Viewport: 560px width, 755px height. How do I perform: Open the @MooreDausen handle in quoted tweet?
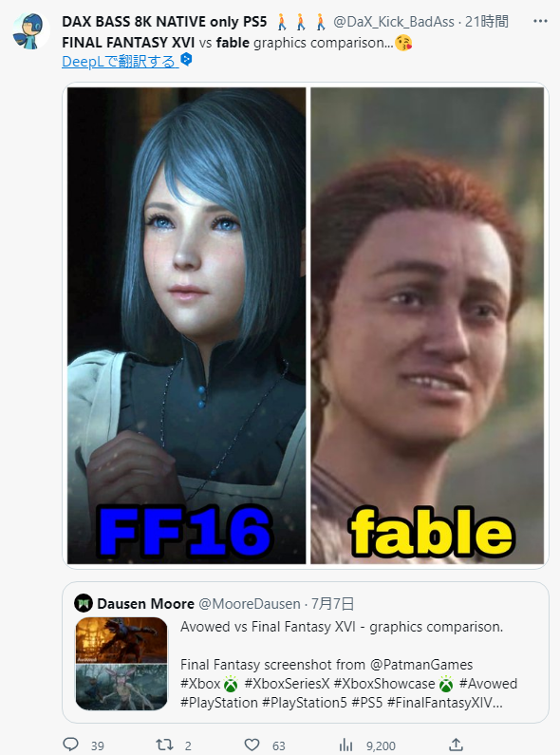pos(250,604)
